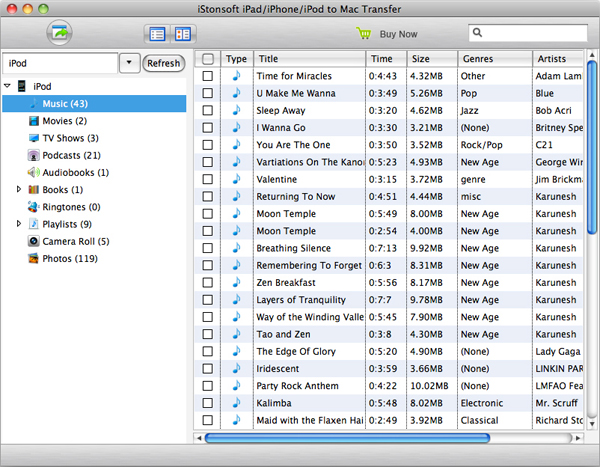Check the box for Layers of Tranquility

(208, 300)
